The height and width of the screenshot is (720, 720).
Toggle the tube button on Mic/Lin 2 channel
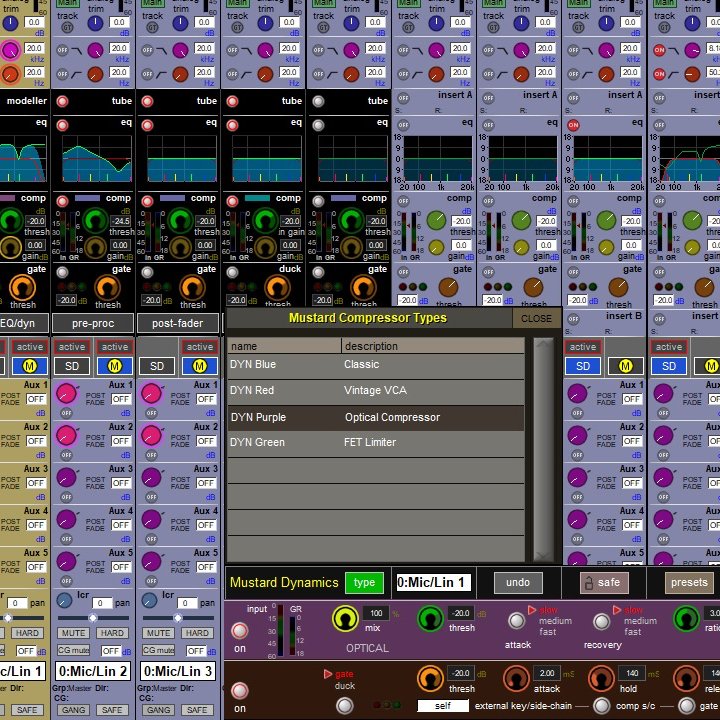62,101
